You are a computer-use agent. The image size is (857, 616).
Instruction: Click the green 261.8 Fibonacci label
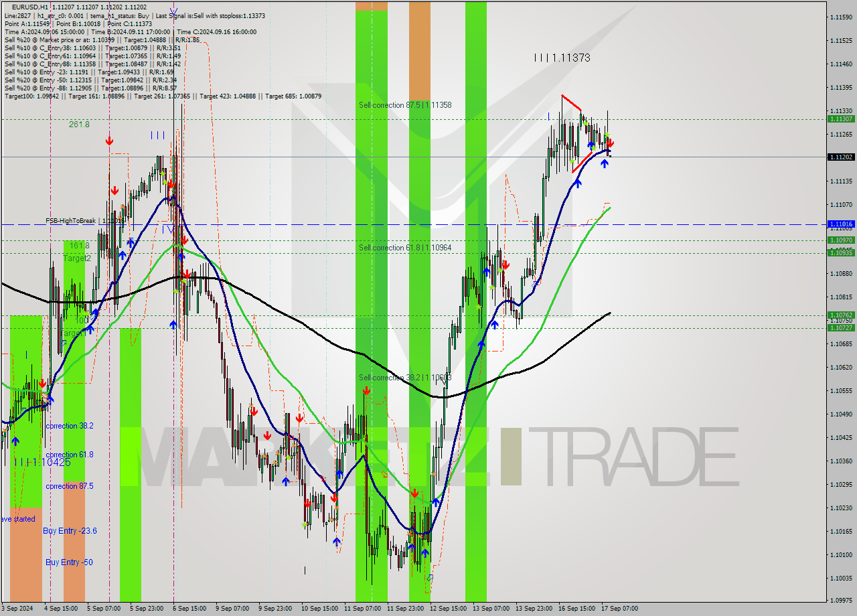pos(79,125)
